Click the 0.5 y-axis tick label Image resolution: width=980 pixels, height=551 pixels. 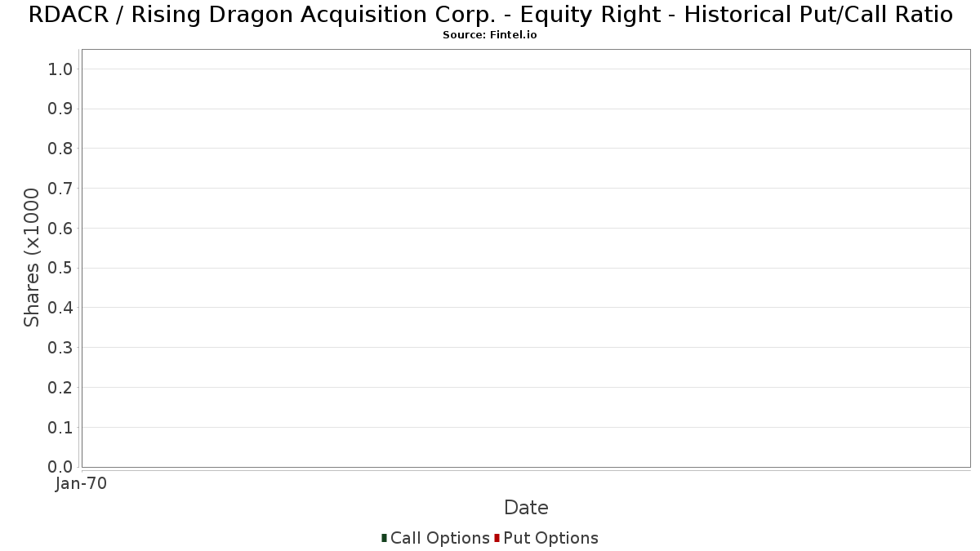(x=61, y=268)
